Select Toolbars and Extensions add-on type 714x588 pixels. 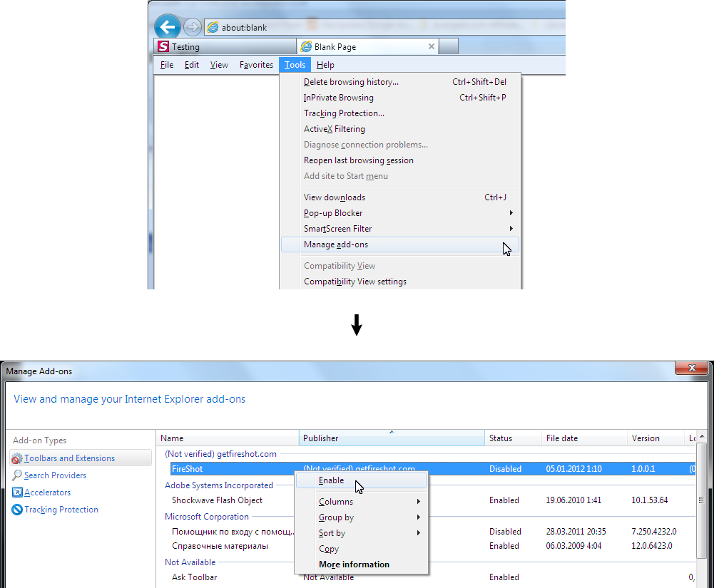click(81, 458)
